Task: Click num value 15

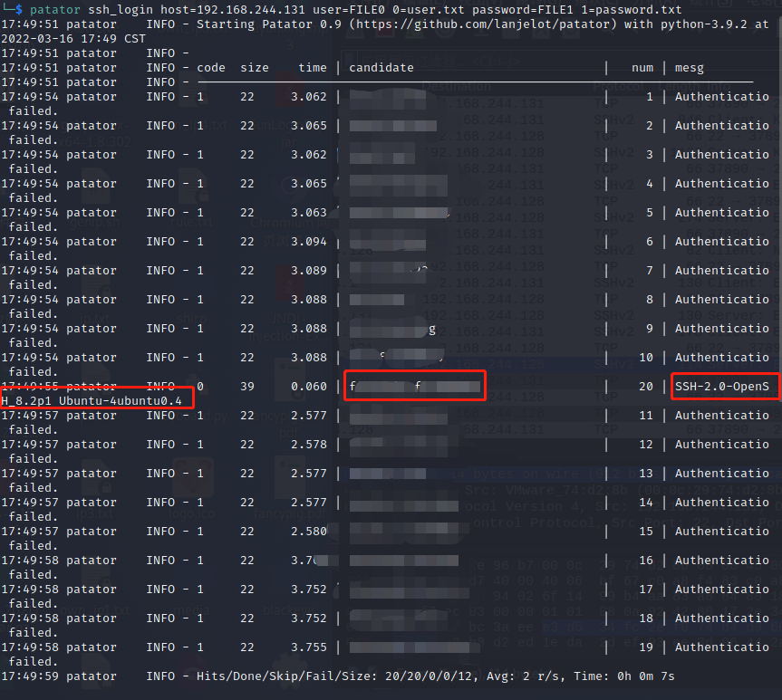Action: point(646,532)
